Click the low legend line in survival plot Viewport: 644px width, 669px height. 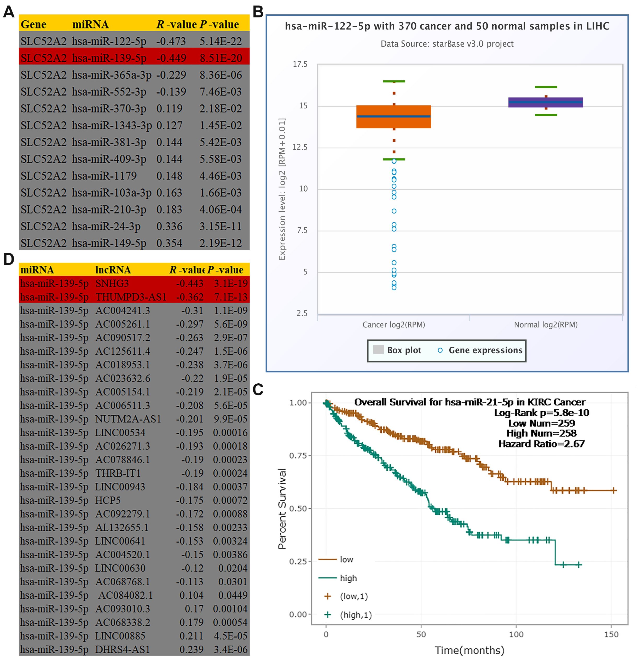tap(327, 560)
